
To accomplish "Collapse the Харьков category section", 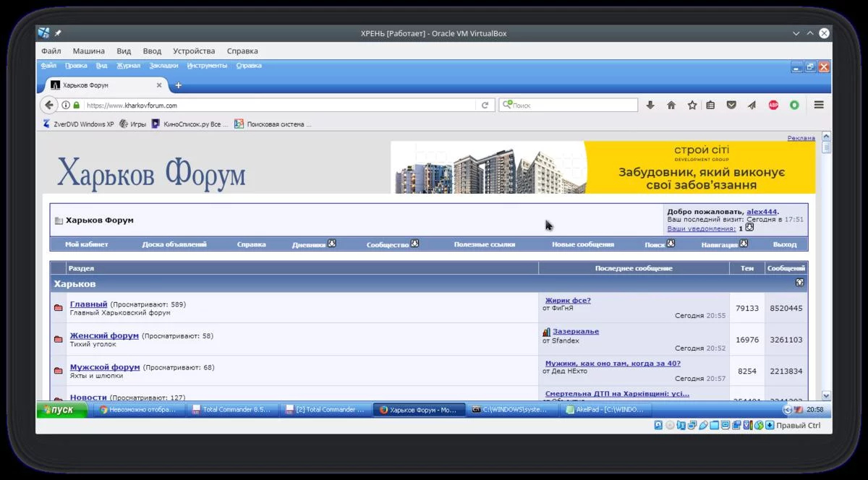I will [x=799, y=283].
